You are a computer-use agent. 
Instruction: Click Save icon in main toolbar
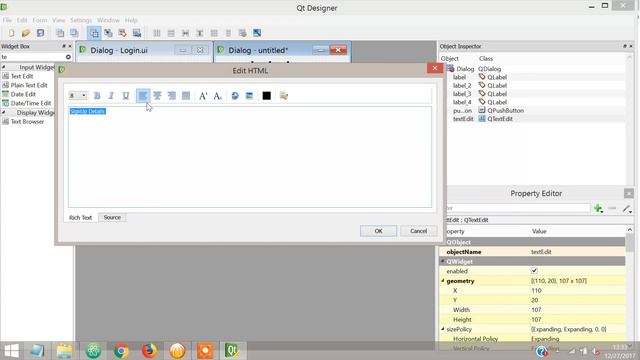coord(40,33)
